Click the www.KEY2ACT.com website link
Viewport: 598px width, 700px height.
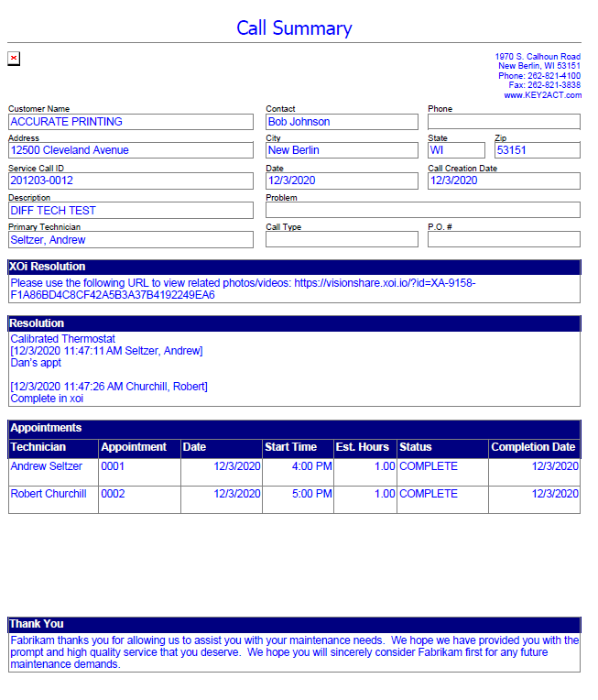point(542,95)
